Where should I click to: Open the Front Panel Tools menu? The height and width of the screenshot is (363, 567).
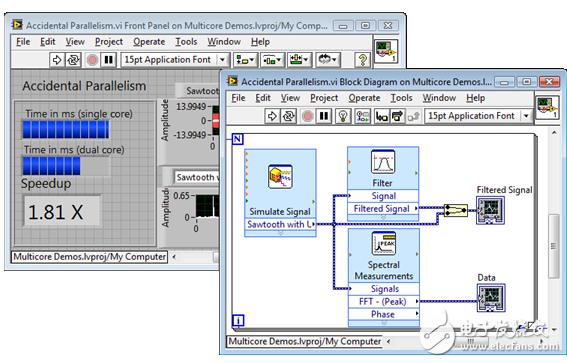[186, 42]
